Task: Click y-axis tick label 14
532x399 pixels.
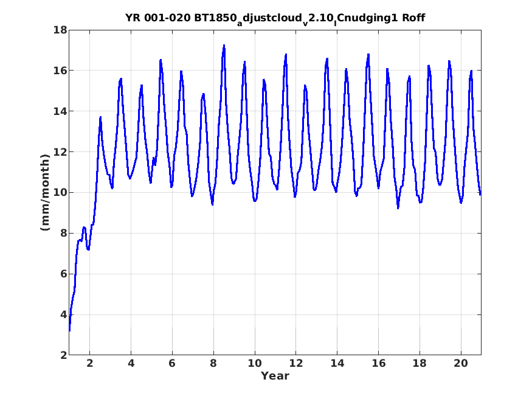Action: tap(60, 111)
